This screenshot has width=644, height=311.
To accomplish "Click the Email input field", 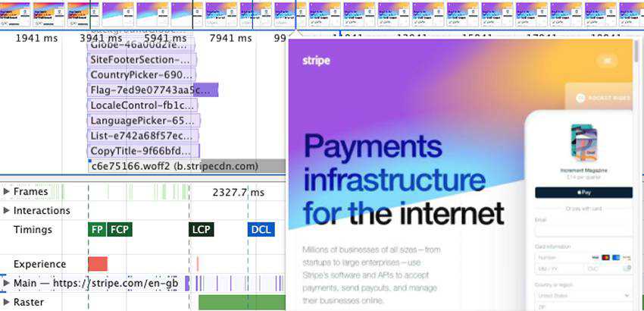I will click(583, 231).
